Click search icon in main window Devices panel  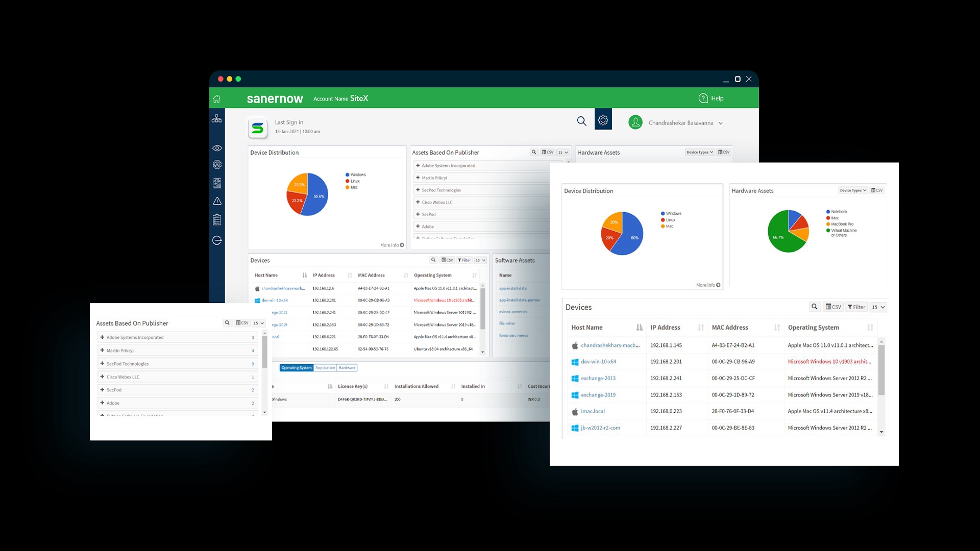(x=433, y=260)
